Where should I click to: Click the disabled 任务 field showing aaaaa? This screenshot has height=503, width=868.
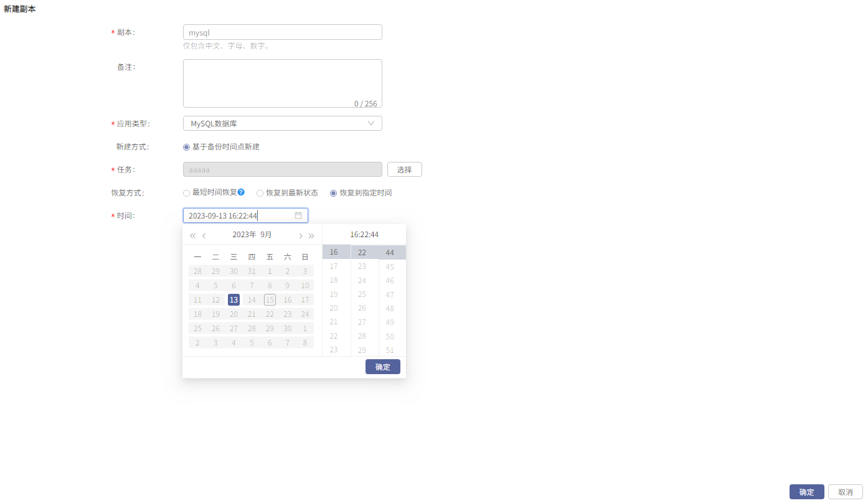click(x=283, y=169)
